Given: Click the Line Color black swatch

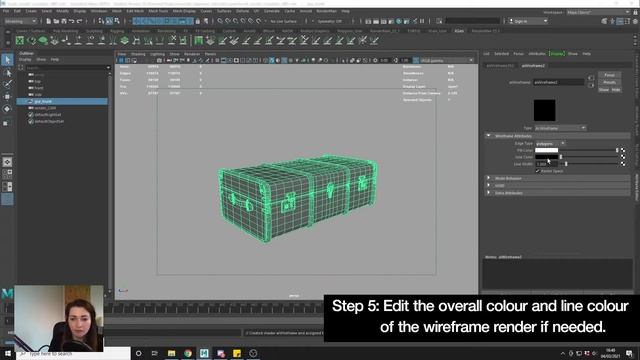Looking at the screenshot, I should (546, 157).
